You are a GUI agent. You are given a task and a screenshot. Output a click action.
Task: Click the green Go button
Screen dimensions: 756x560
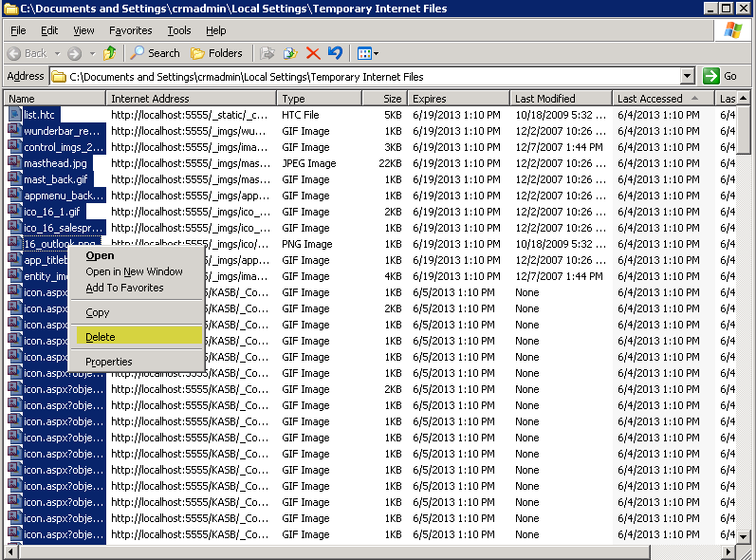point(720,76)
